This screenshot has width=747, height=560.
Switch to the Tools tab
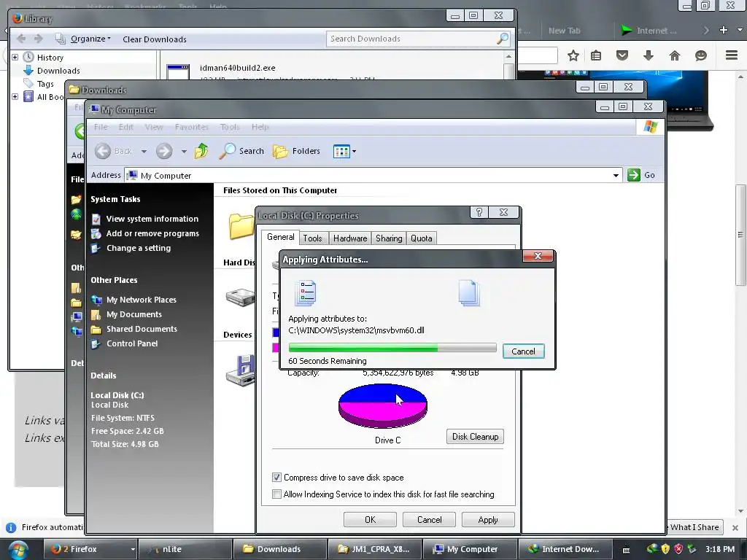312,238
